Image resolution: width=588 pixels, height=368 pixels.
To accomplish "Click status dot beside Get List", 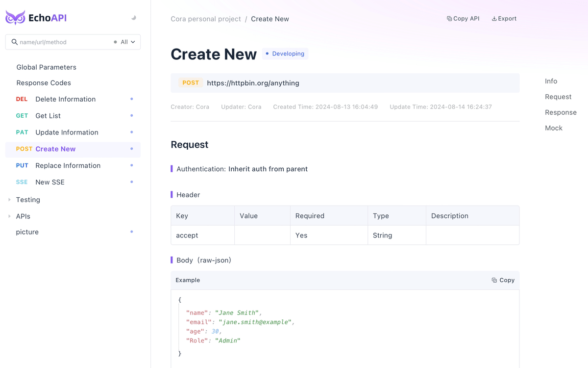I will coord(132,116).
